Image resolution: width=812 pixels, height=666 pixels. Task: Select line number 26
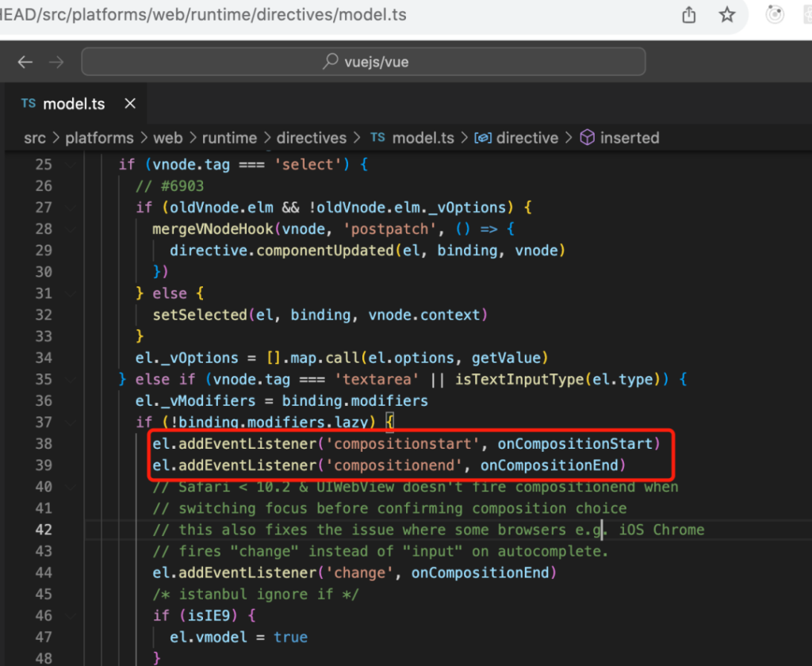[44, 186]
